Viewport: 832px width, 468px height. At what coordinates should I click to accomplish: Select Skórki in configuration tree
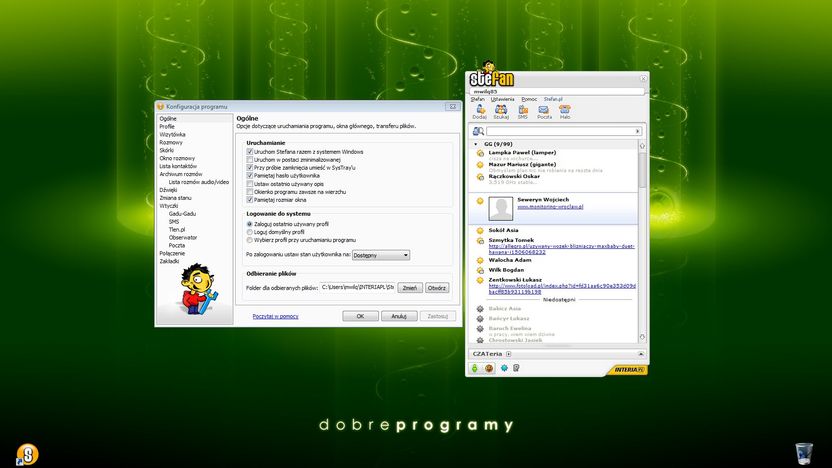click(167, 151)
